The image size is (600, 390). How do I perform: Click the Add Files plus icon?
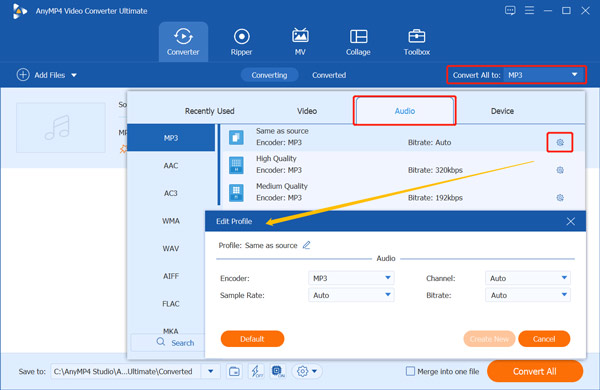pyautogui.click(x=23, y=75)
